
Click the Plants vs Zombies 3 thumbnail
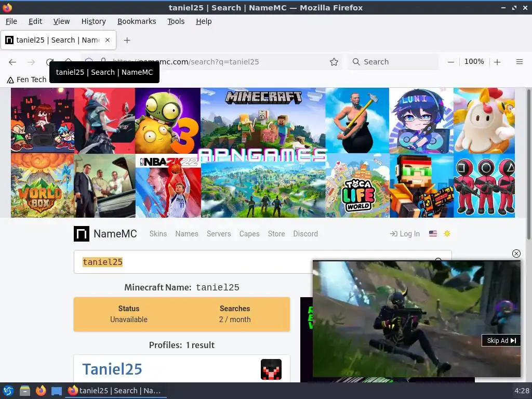(168, 121)
